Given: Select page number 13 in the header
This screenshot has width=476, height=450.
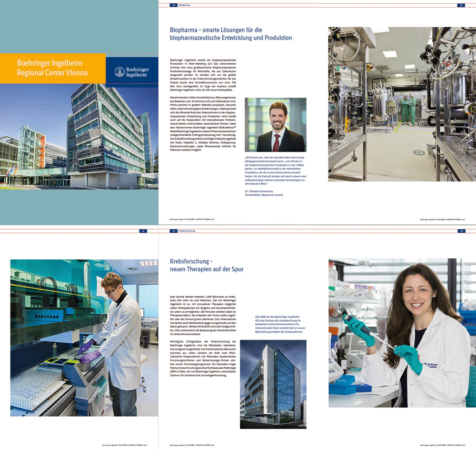Looking at the screenshot, I should pyautogui.click(x=461, y=5).
